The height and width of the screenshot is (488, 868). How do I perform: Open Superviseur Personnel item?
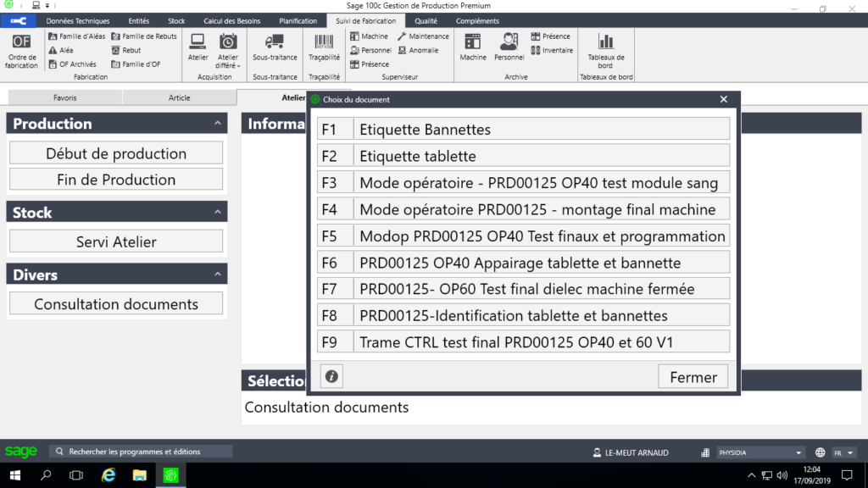pyautogui.click(x=371, y=50)
